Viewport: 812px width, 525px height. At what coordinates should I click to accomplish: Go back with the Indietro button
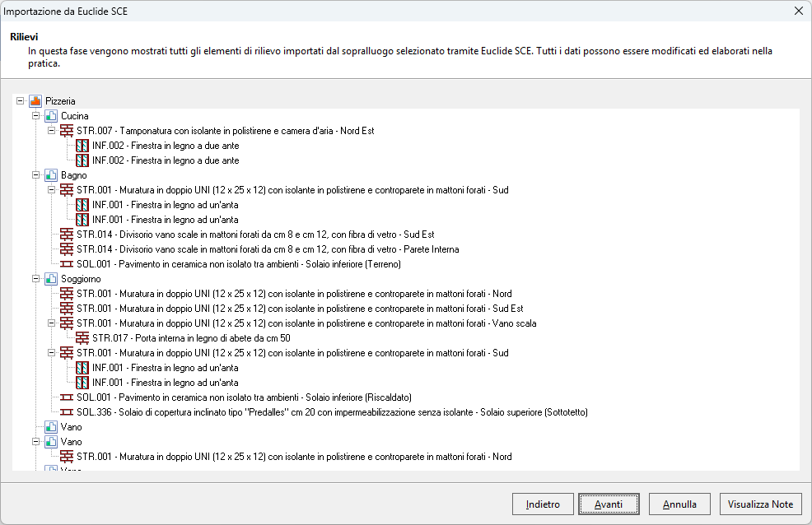click(x=543, y=504)
